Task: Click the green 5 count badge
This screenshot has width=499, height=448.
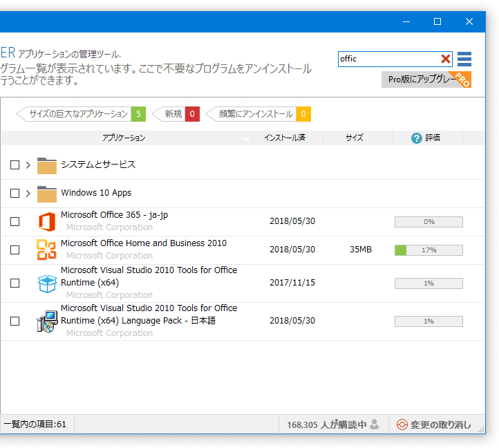Action: pos(138,114)
